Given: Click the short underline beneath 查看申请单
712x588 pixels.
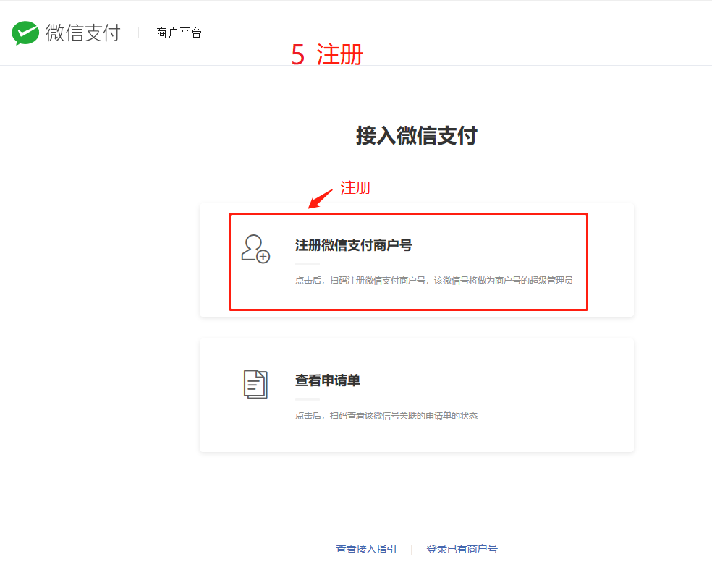Looking at the screenshot, I should click(x=307, y=399).
